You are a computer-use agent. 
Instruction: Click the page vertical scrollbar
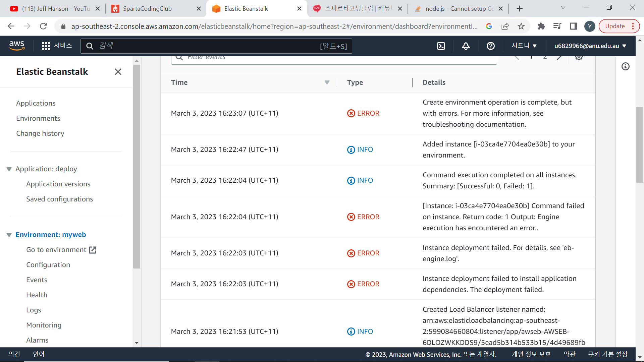pyautogui.click(x=640, y=144)
